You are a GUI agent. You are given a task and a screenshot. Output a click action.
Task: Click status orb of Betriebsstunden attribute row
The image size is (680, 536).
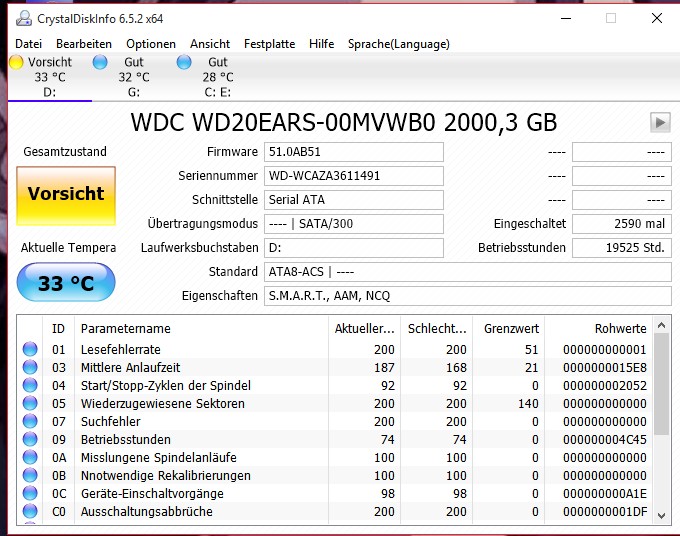click(30, 439)
